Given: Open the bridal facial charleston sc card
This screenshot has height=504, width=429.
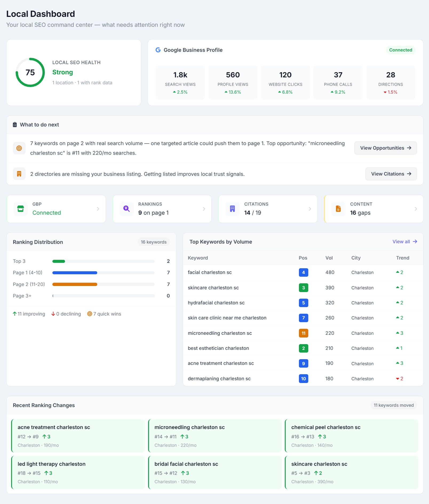Looking at the screenshot, I should 215,472.
